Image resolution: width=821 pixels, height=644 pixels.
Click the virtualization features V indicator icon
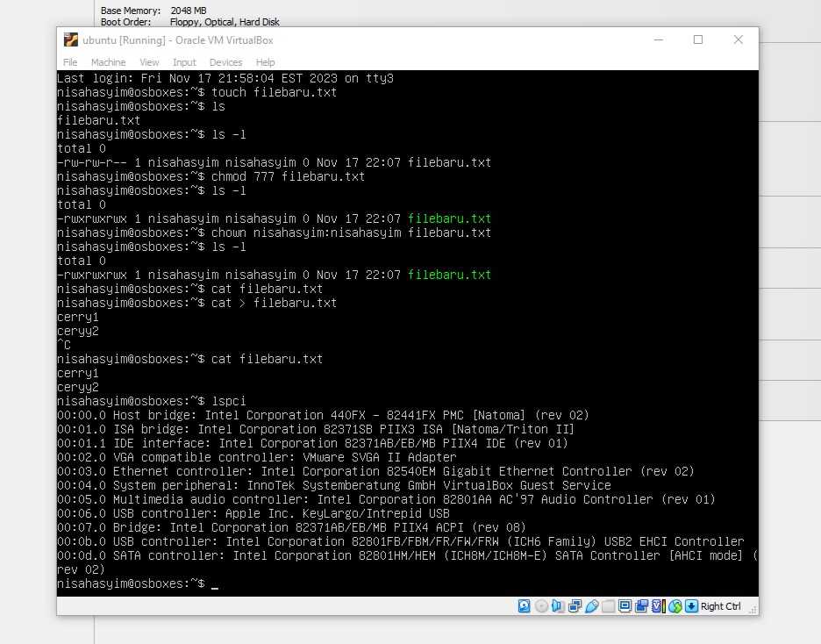tap(658, 606)
